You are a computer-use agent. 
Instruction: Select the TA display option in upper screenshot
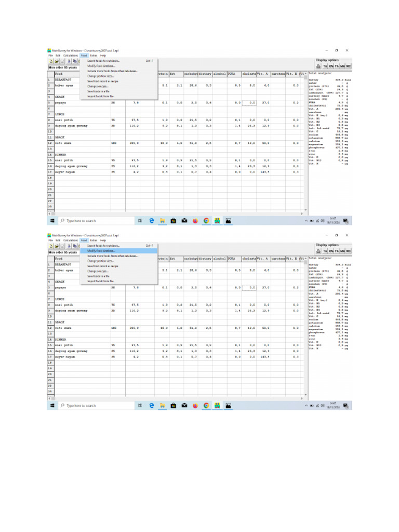tap(325, 66)
